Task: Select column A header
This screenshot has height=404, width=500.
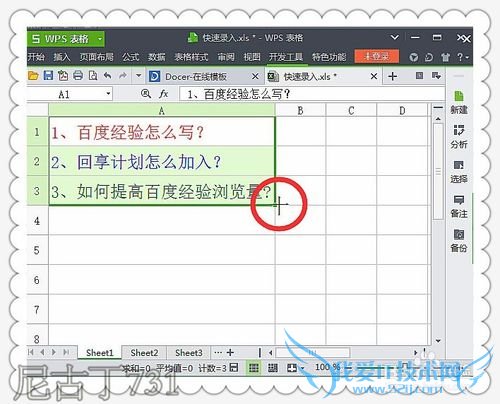Action: coord(162,110)
